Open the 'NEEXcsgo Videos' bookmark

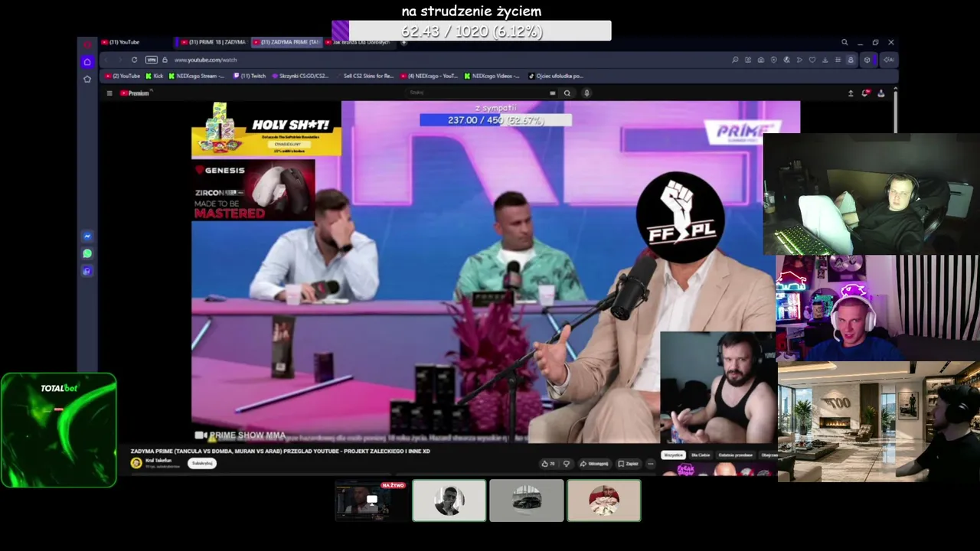[492, 76]
